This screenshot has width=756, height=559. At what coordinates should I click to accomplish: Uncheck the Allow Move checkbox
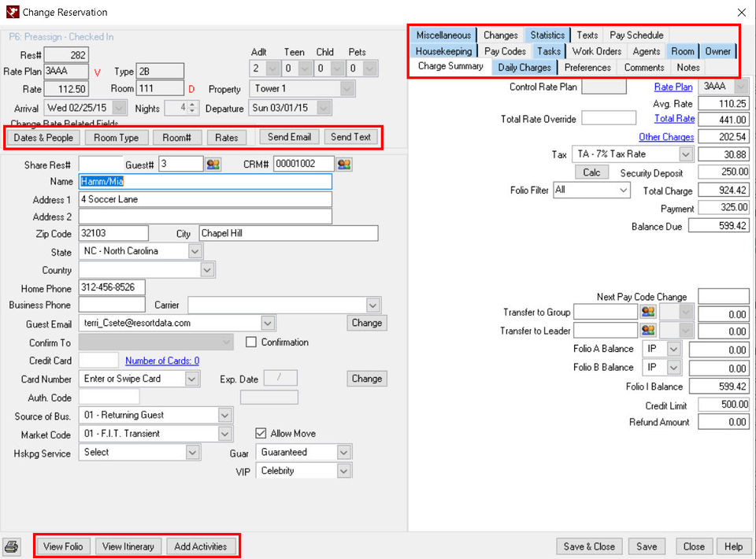[x=261, y=433]
